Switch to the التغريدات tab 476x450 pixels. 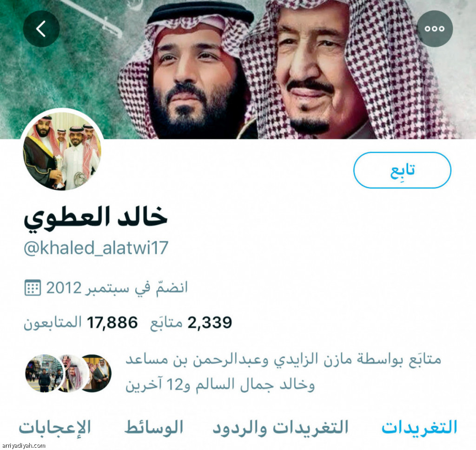coord(419,428)
